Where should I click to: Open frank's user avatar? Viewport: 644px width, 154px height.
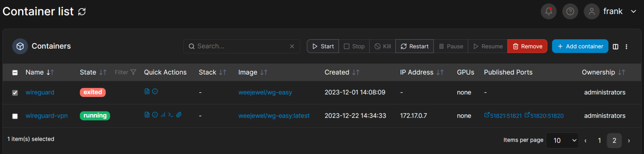pos(591,11)
